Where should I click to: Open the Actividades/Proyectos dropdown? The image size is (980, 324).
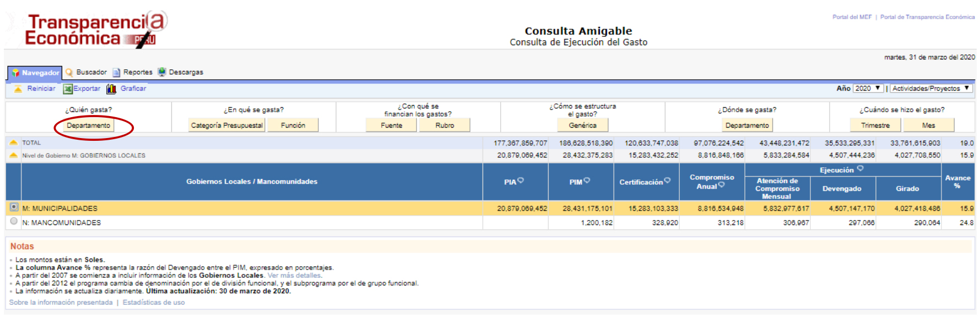point(931,88)
